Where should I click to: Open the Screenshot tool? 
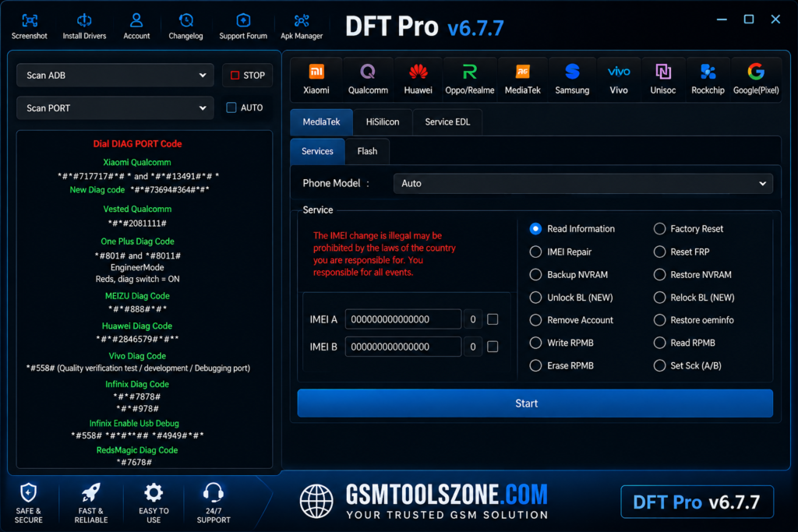click(29, 26)
